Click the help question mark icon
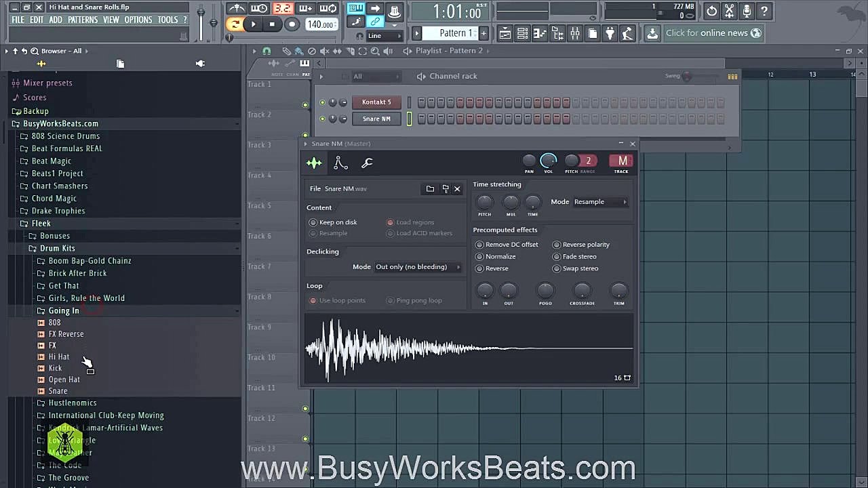Image resolution: width=868 pixels, height=488 pixels. (x=764, y=11)
